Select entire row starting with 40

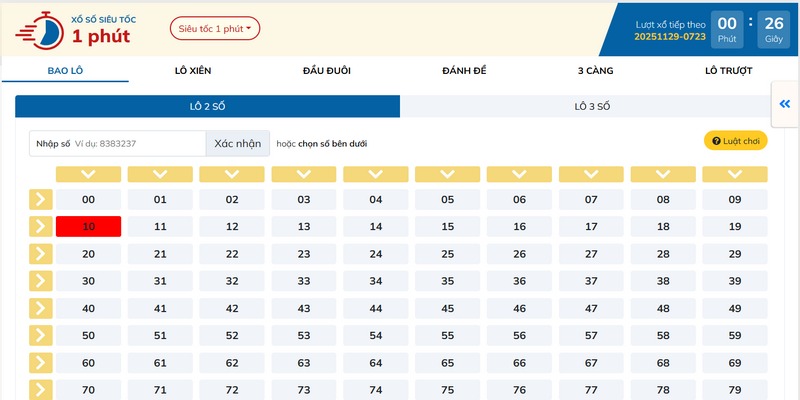(40, 309)
